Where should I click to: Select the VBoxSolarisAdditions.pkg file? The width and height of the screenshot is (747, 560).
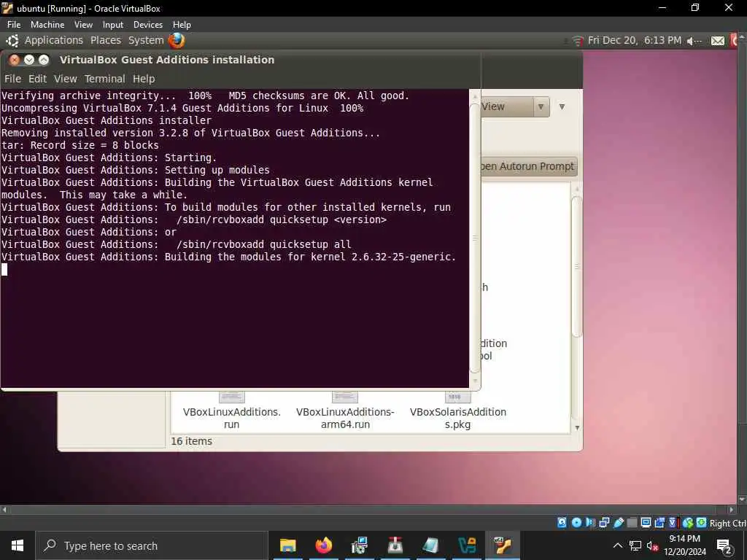coord(458,411)
